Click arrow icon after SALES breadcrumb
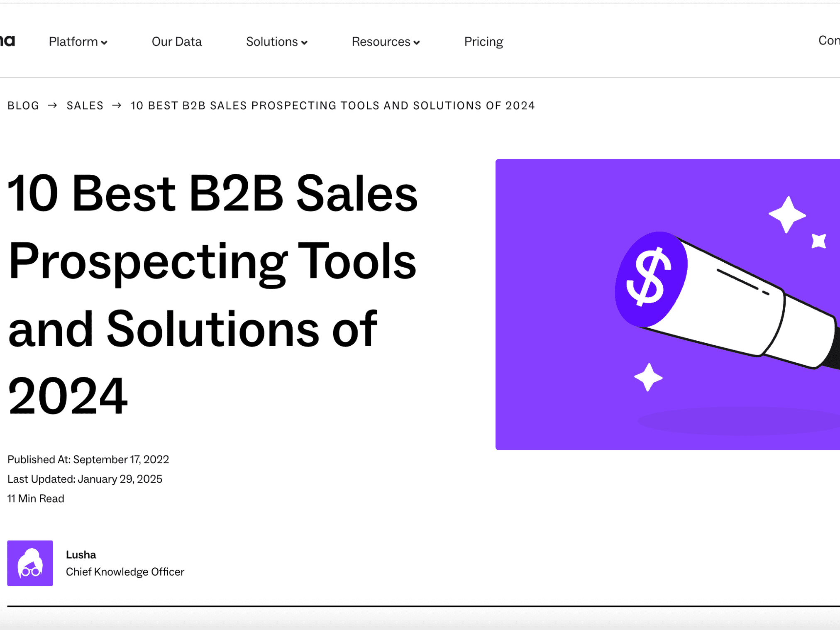The image size is (840, 630). click(x=117, y=105)
